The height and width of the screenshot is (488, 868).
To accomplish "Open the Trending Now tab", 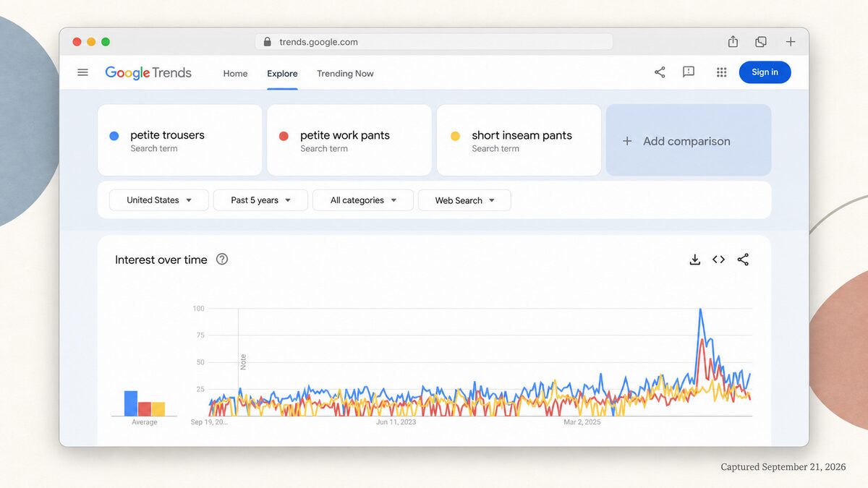I will [345, 73].
